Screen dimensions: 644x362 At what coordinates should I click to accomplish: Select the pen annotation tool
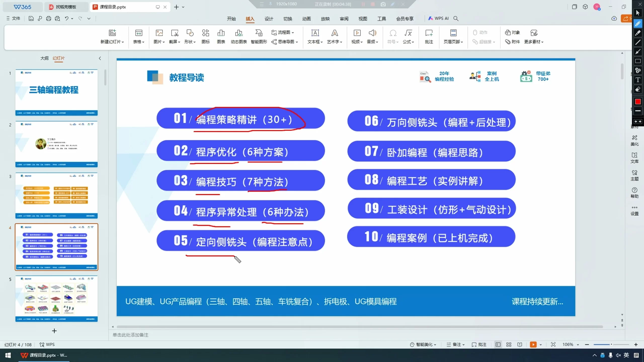coord(638,23)
